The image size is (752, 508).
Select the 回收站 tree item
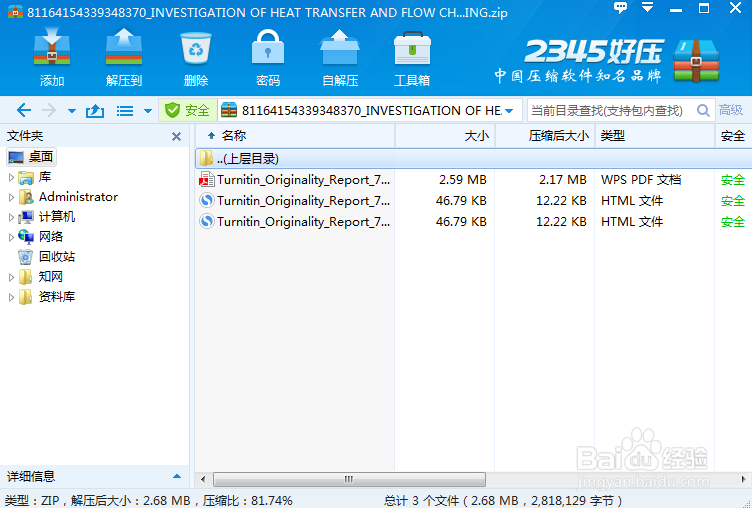pos(47,257)
